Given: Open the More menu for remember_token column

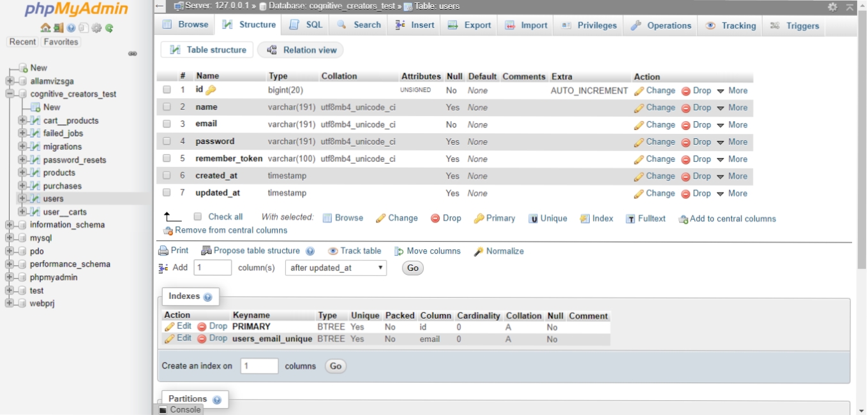Looking at the screenshot, I should click(x=732, y=159).
